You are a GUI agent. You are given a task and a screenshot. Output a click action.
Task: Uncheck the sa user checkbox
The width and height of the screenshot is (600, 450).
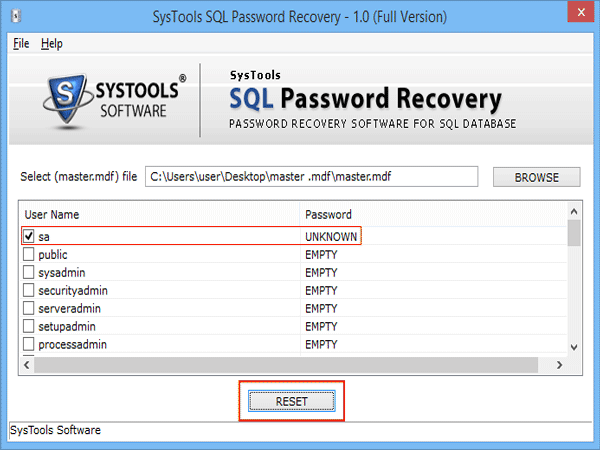click(29, 236)
